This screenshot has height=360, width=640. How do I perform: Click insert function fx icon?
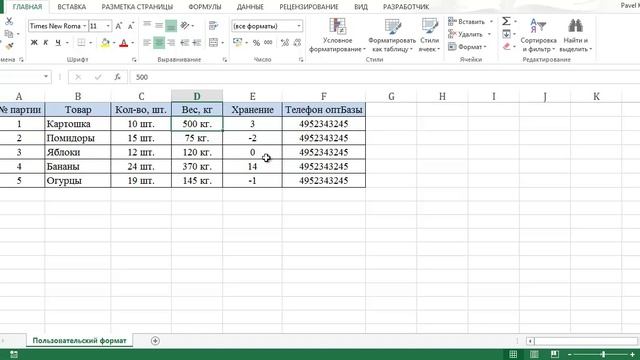117,77
